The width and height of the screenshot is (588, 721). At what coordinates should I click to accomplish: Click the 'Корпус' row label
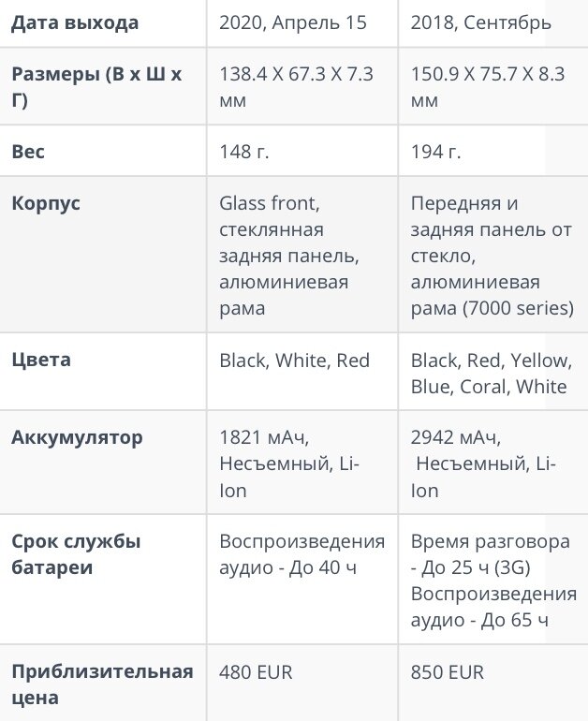[x=46, y=203]
